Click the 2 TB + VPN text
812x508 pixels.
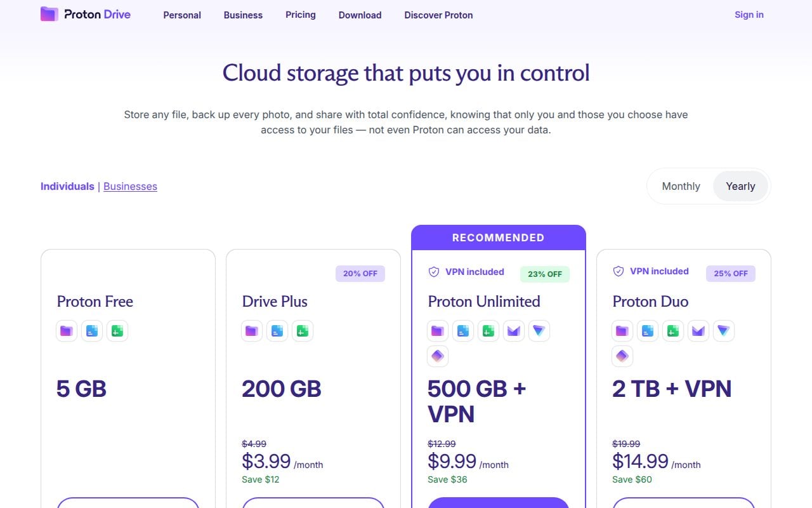coord(672,389)
